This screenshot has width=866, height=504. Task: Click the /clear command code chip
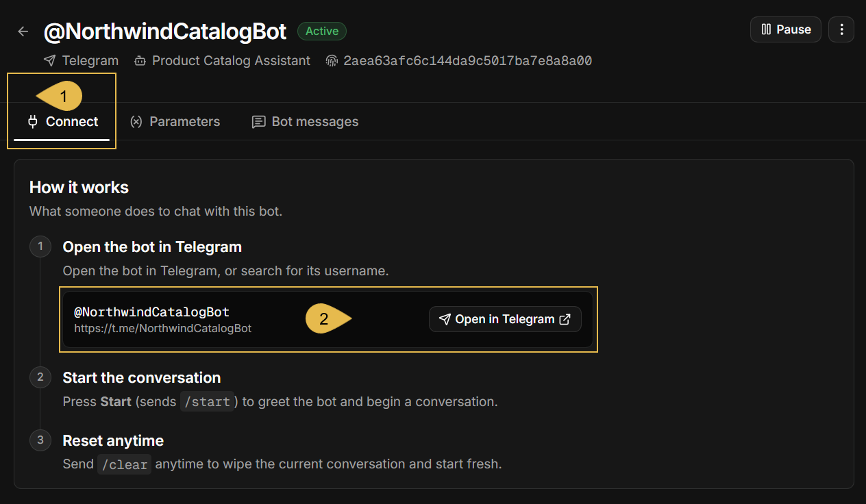(x=124, y=464)
